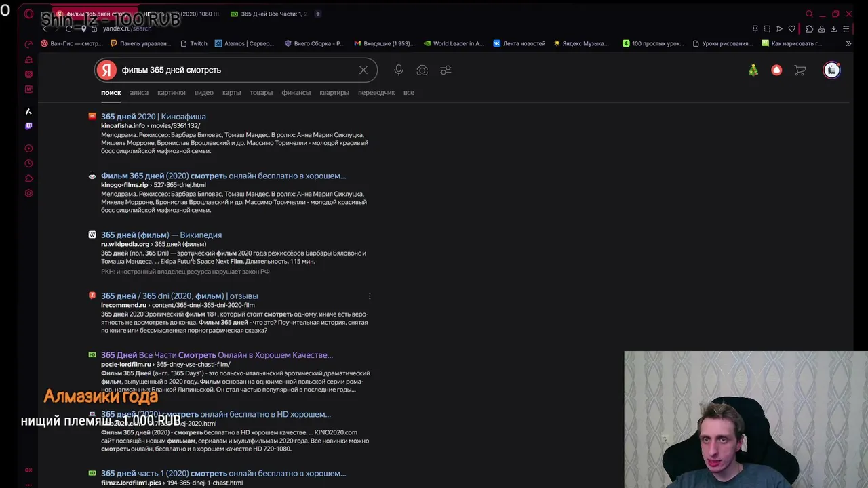Open the Yandex user avatar menu
The width and height of the screenshot is (868, 488).
pos(831,70)
